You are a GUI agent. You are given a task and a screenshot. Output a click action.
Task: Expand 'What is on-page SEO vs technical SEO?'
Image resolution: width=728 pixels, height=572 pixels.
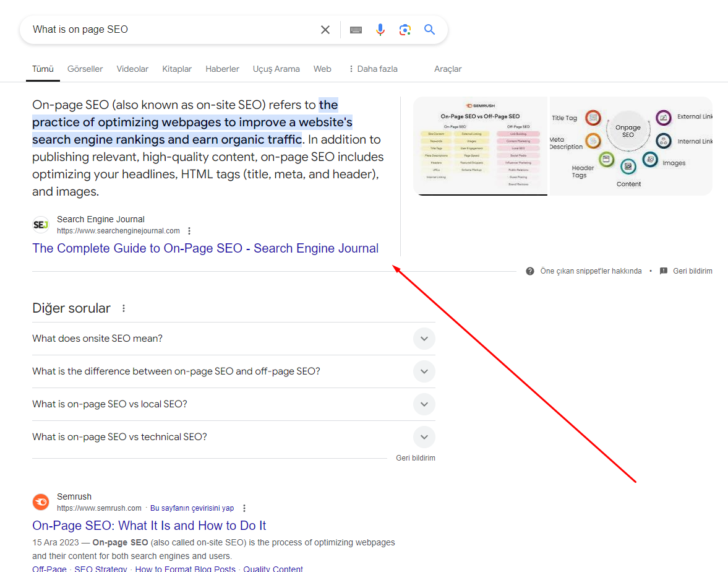[234, 437]
